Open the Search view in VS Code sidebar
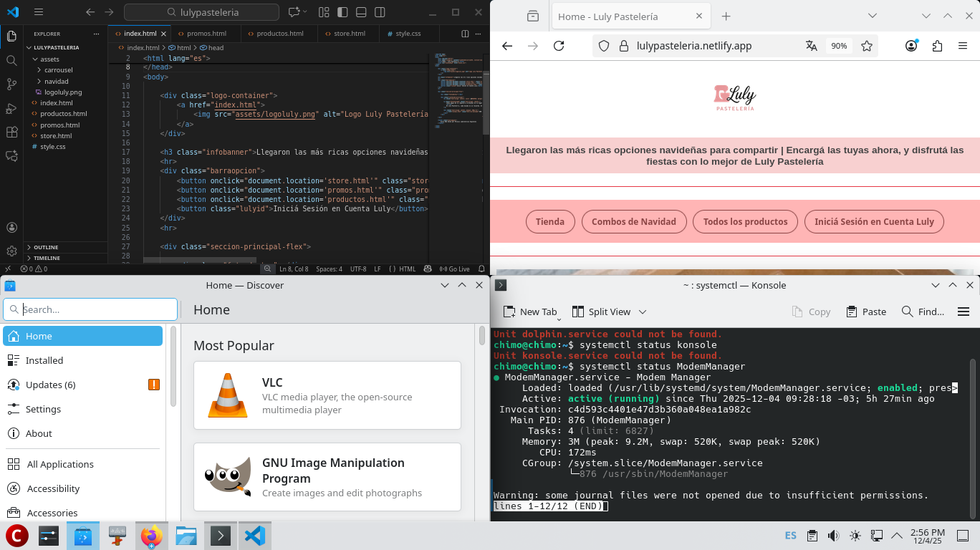The width and height of the screenshot is (980, 550). [x=11, y=60]
